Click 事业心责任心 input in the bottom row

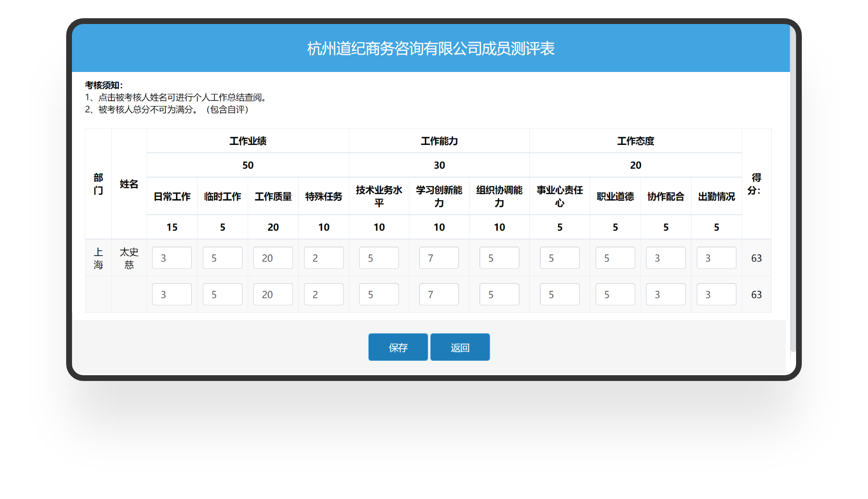point(560,295)
